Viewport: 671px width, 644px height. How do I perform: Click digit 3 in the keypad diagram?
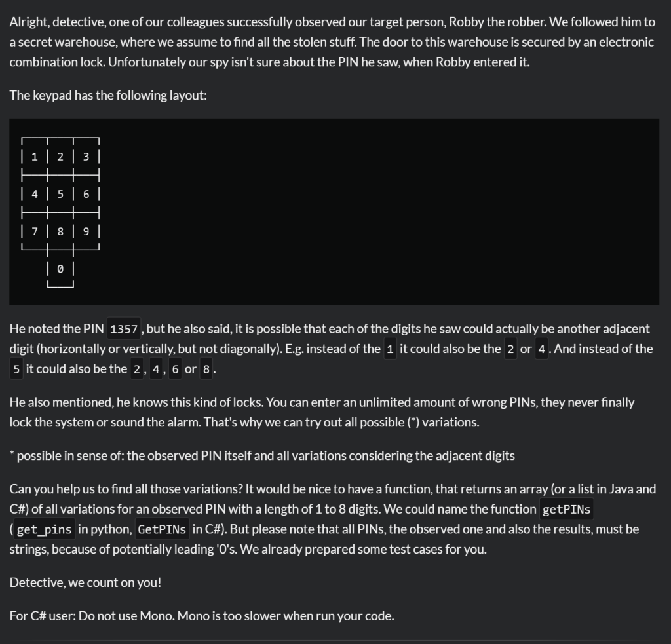86,157
